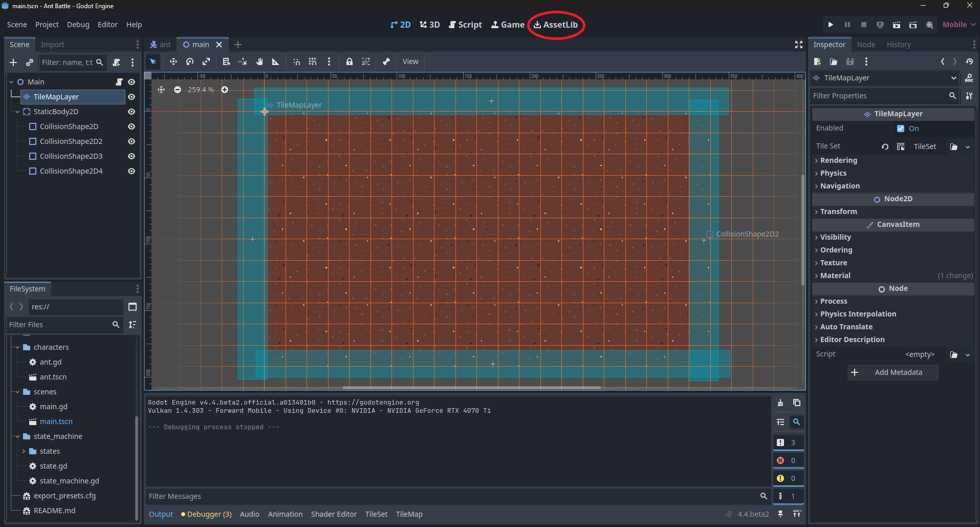Stop the running project

[864, 25]
